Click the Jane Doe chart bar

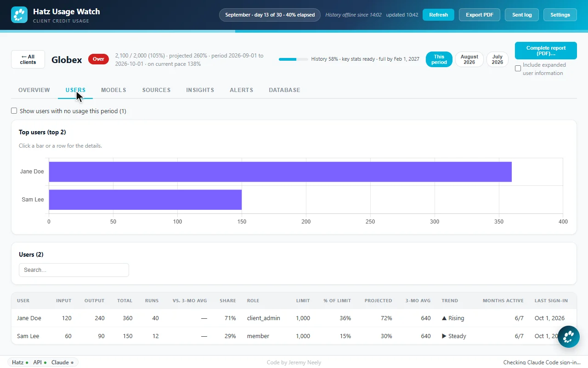click(280, 172)
